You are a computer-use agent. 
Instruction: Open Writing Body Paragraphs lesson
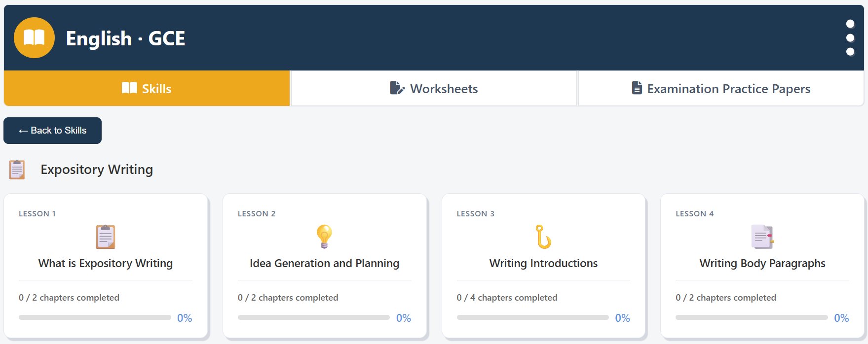tap(762, 263)
